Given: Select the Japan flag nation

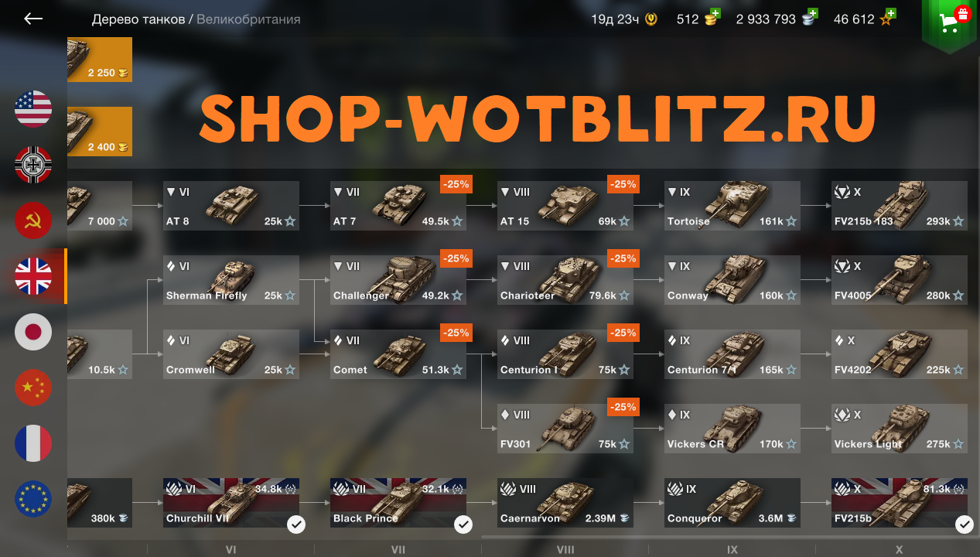Looking at the screenshot, I should pos(33,332).
